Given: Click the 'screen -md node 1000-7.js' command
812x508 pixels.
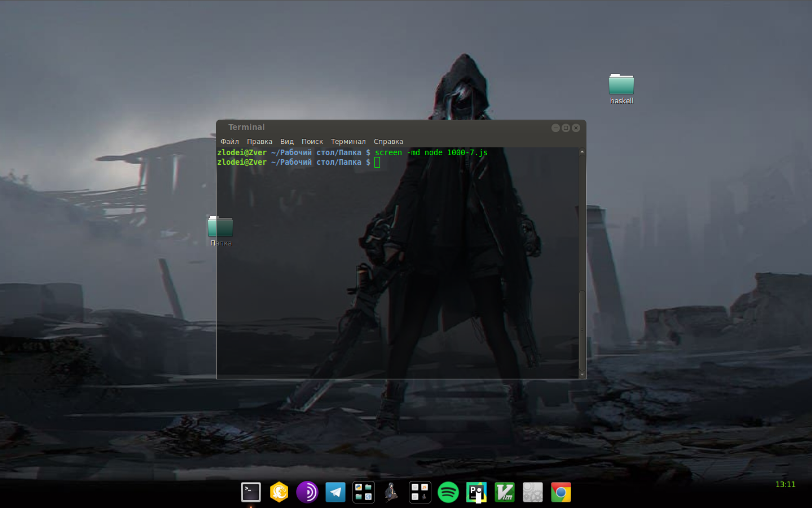Looking at the screenshot, I should (x=431, y=152).
